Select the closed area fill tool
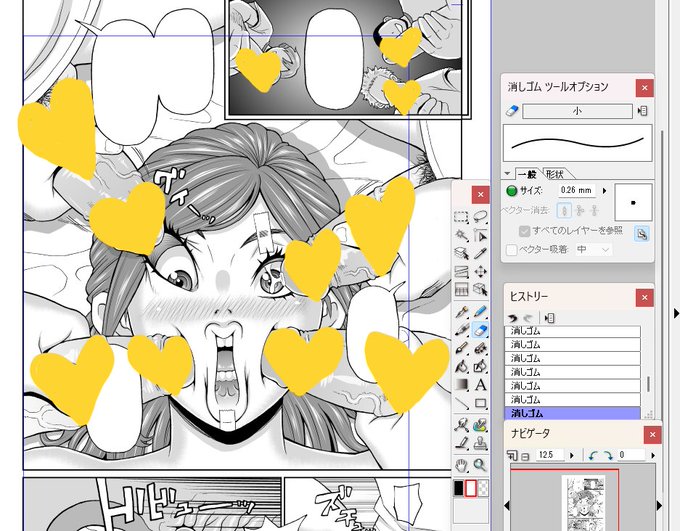Viewport: 680px width, 531px height. (480, 367)
